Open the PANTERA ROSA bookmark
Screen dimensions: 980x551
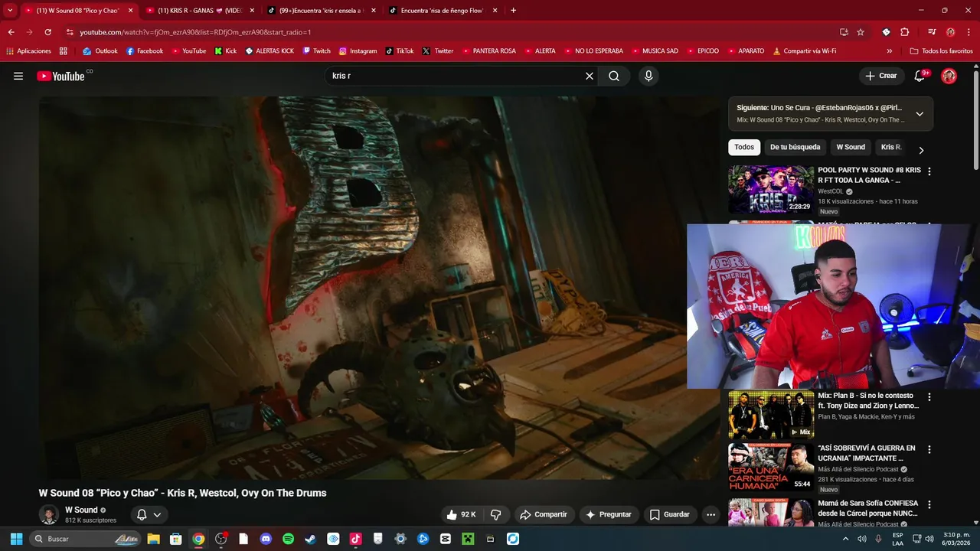488,51
